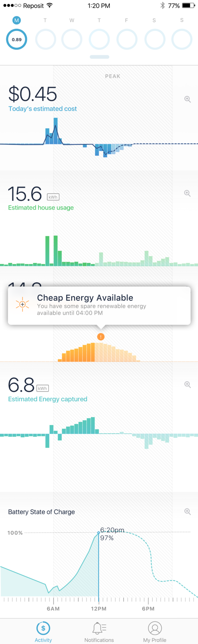Tap zoom icon for Battery State of Charge
This screenshot has width=198, height=644.
[x=188, y=512]
